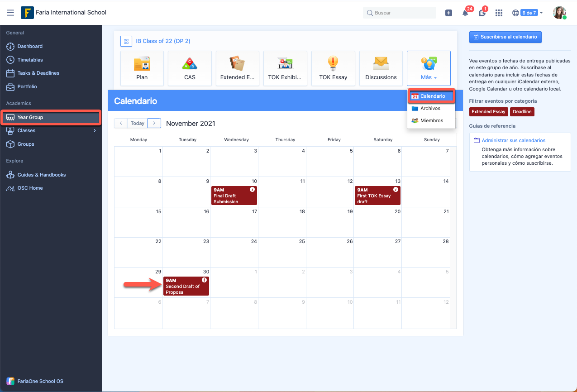
Task: Click the notifications bell icon
Action: pos(465,13)
